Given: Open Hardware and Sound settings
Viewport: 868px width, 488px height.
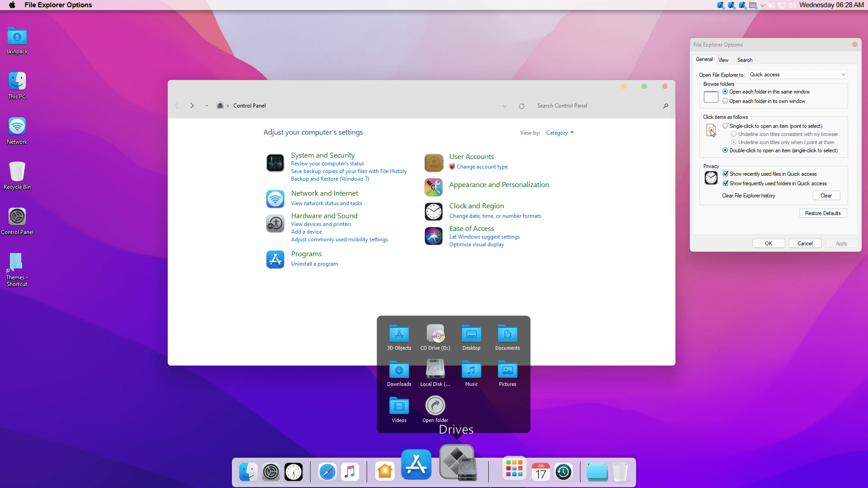Looking at the screenshot, I should pyautogui.click(x=324, y=215).
